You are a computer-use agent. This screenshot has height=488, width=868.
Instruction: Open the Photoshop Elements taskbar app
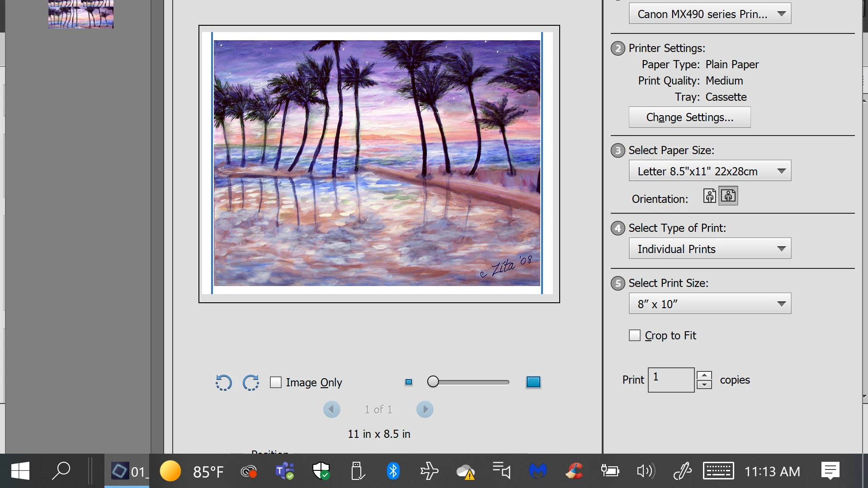pyautogui.click(x=127, y=471)
